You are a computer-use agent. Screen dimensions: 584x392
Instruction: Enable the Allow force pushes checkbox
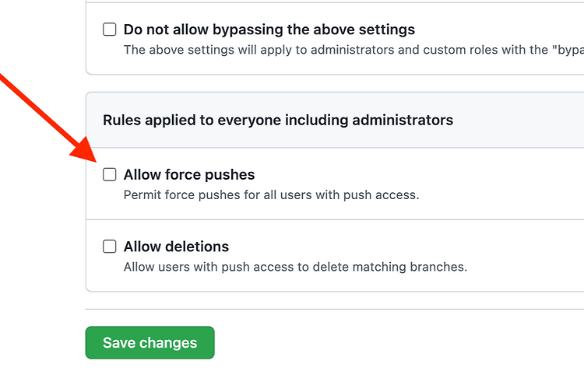[x=110, y=174]
